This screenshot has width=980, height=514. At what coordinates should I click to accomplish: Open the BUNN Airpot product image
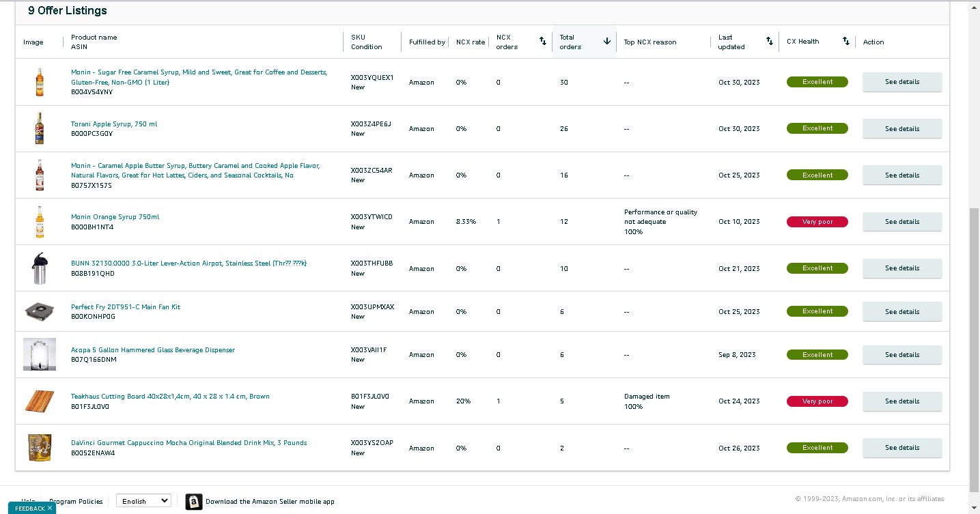tap(40, 268)
